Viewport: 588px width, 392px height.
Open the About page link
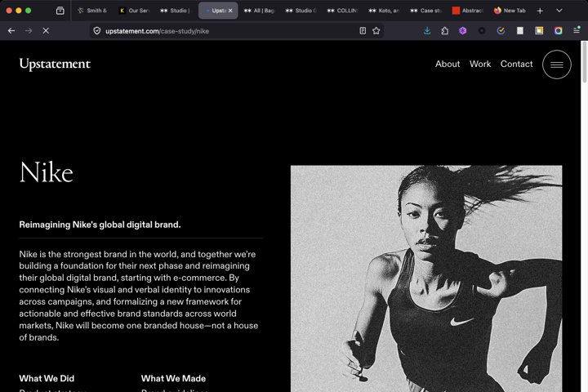coord(448,65)
